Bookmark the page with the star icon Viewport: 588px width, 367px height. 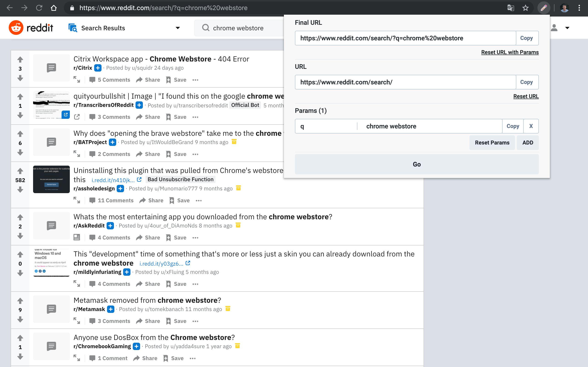tap(526, 8)
